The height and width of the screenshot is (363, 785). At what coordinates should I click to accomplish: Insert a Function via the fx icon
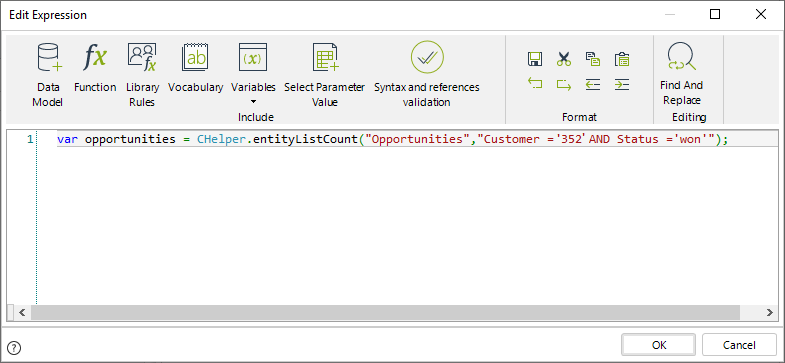tap(95, 68)
